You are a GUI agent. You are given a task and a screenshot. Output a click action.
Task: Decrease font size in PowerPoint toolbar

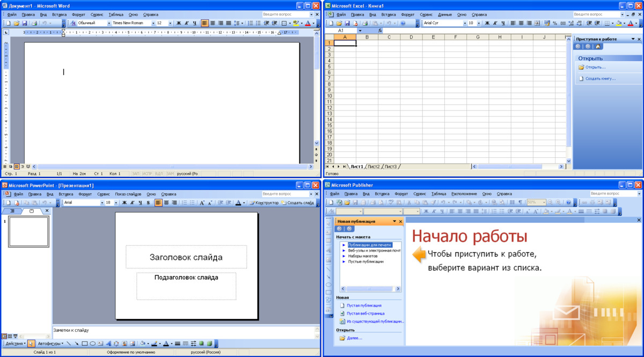click(x=210, y=203)
